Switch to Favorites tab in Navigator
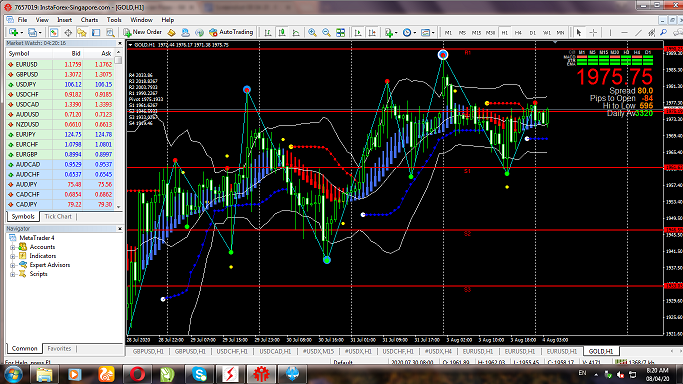 pos(59,348)
